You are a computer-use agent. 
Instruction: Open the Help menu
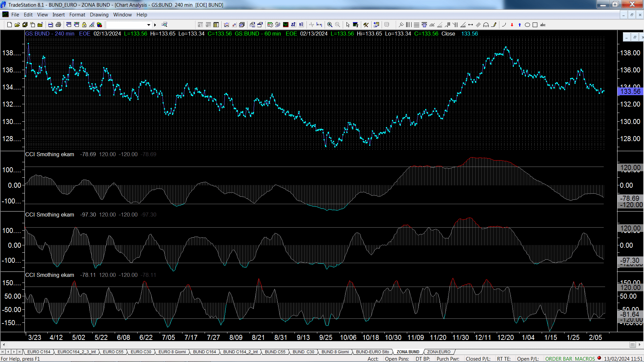(142, 15)
